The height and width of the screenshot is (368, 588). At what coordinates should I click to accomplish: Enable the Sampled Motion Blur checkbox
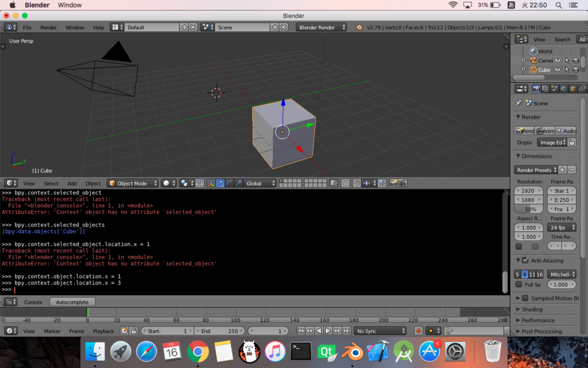pos(525,298)
